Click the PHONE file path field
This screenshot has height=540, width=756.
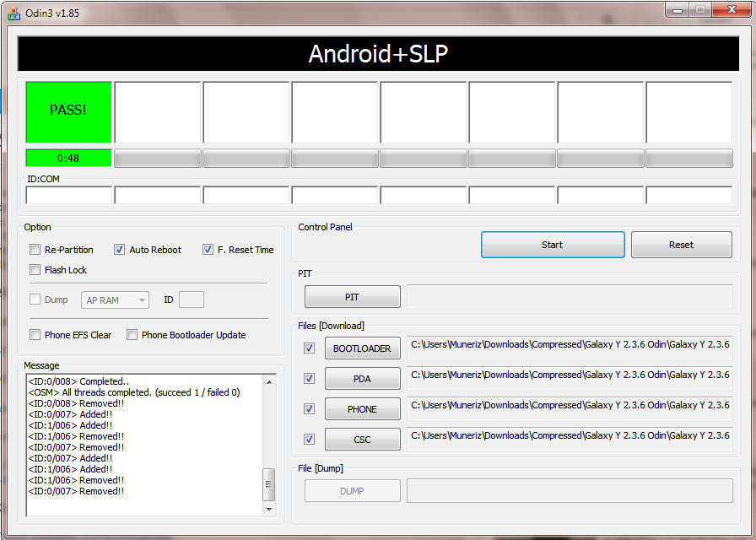coord(570,408)
